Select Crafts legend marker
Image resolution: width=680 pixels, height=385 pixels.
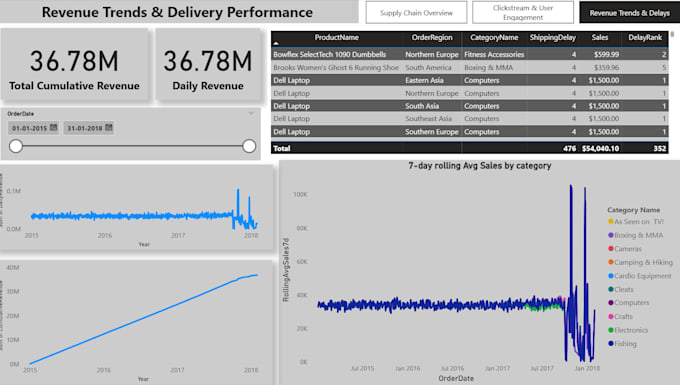(611, 316)
